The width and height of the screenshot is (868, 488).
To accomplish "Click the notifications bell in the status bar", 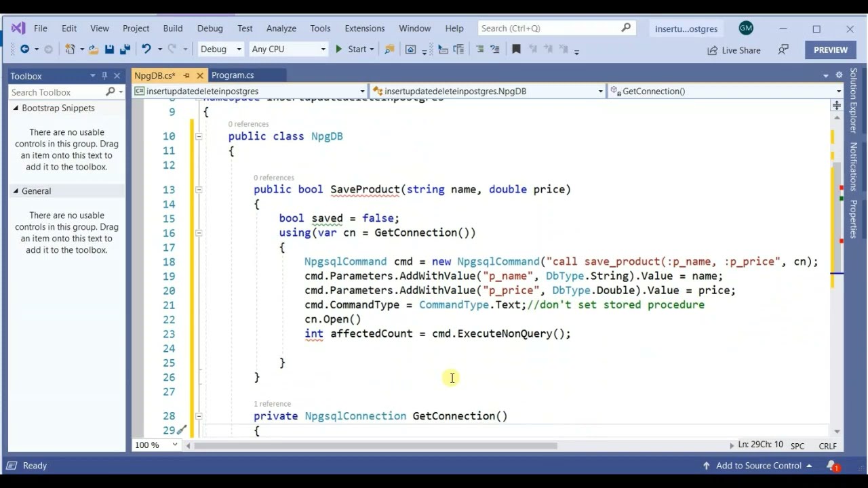I will [x=832, y=466].
